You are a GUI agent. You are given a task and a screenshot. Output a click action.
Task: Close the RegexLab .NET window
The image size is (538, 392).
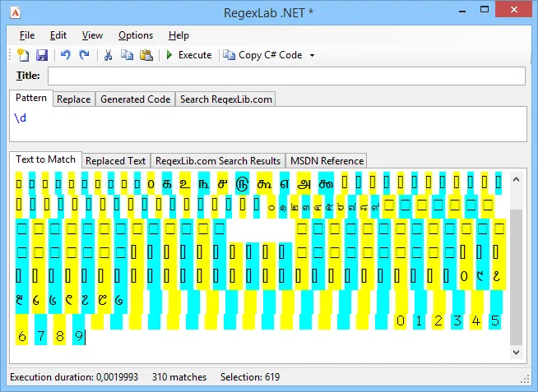(513, 10)
